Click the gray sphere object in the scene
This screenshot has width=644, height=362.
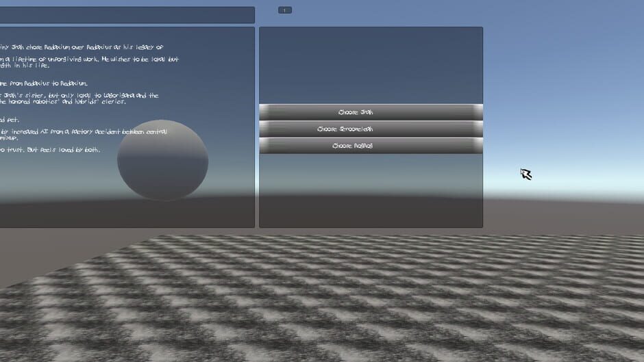coord(162,160)
